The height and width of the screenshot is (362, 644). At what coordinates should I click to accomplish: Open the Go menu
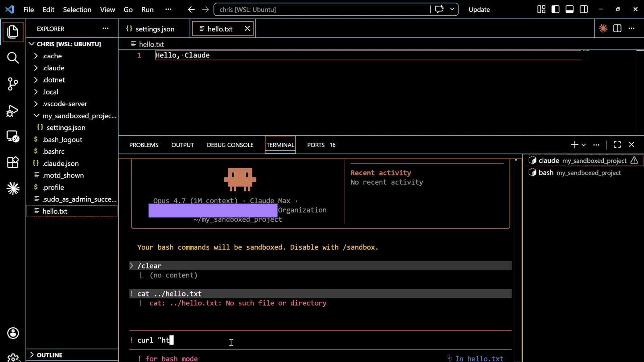128,9
